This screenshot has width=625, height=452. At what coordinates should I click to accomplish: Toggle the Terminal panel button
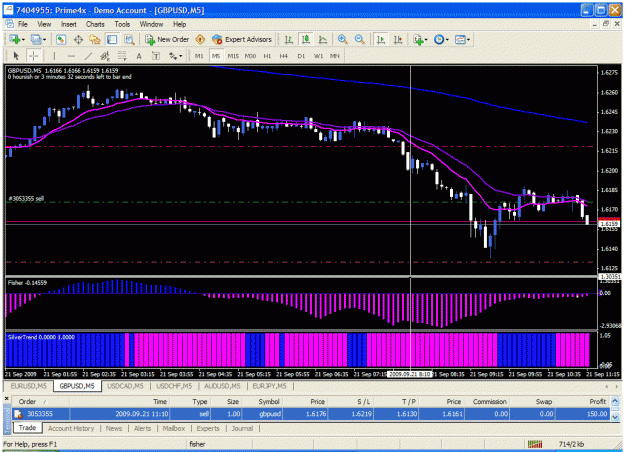[x=112, y=39]
